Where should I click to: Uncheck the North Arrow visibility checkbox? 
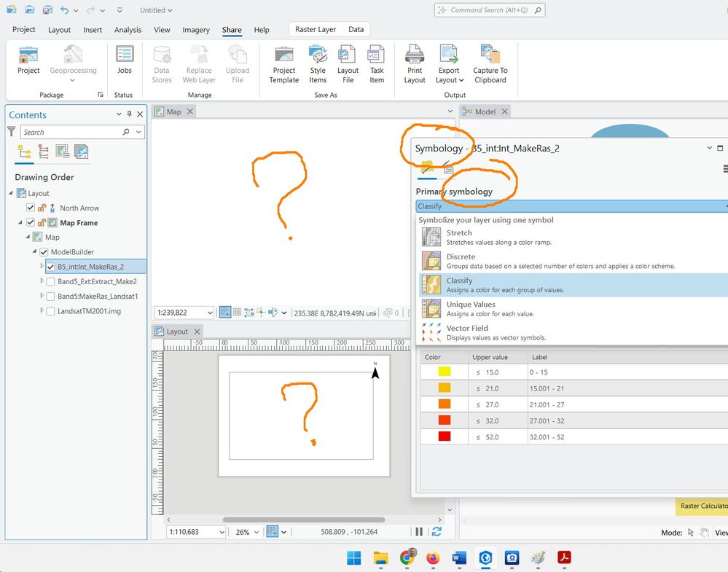click(x=31, y=208)
